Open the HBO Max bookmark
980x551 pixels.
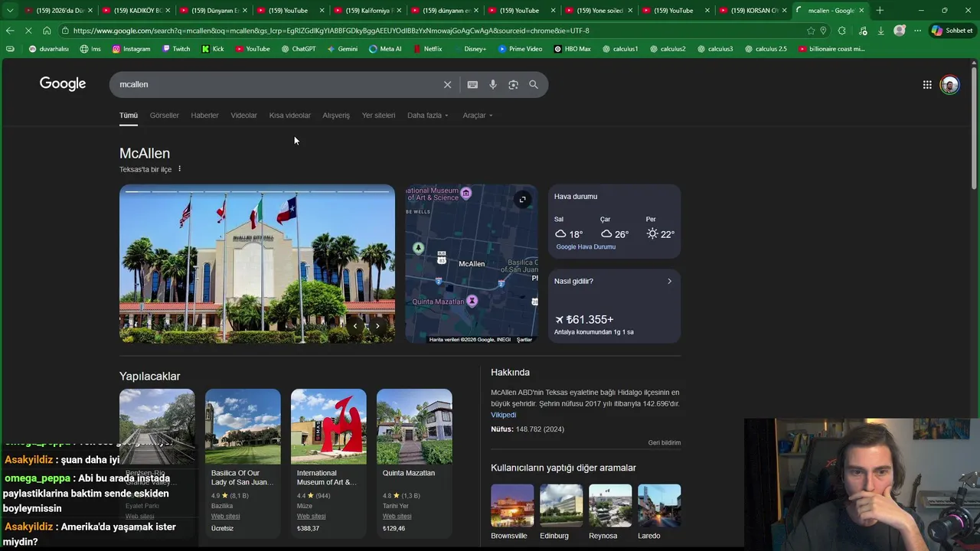pyautogui.click(x=572, y=49)
